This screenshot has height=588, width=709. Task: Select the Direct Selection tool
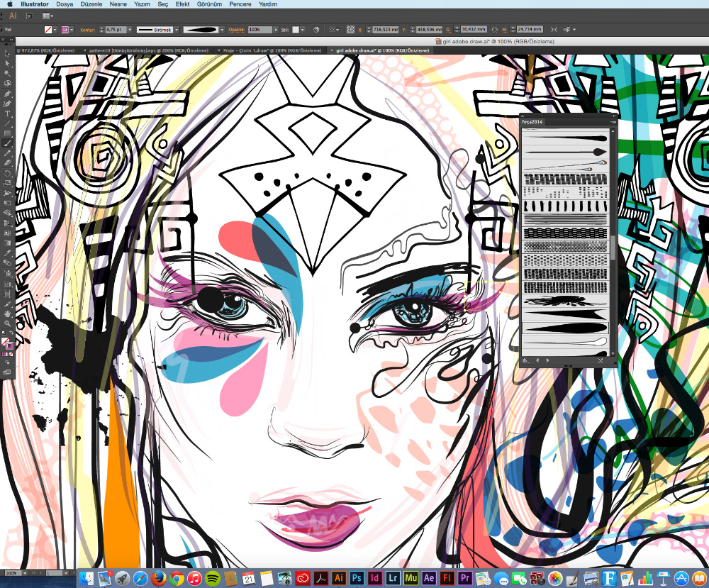click(x=7, y=63)
